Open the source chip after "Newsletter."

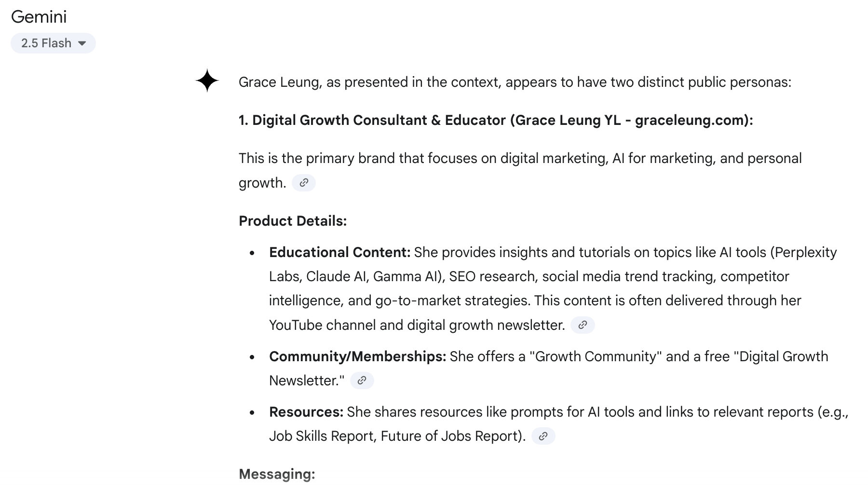[362, 380]
